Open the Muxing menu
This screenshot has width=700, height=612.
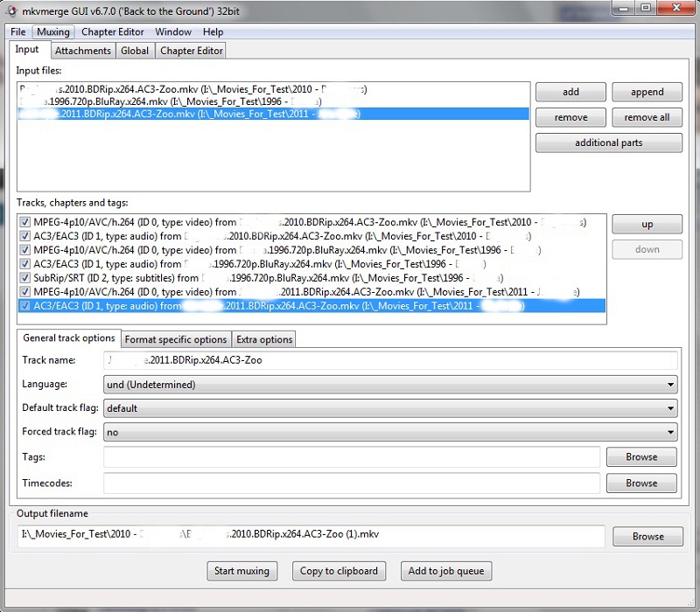click(53, 32)
